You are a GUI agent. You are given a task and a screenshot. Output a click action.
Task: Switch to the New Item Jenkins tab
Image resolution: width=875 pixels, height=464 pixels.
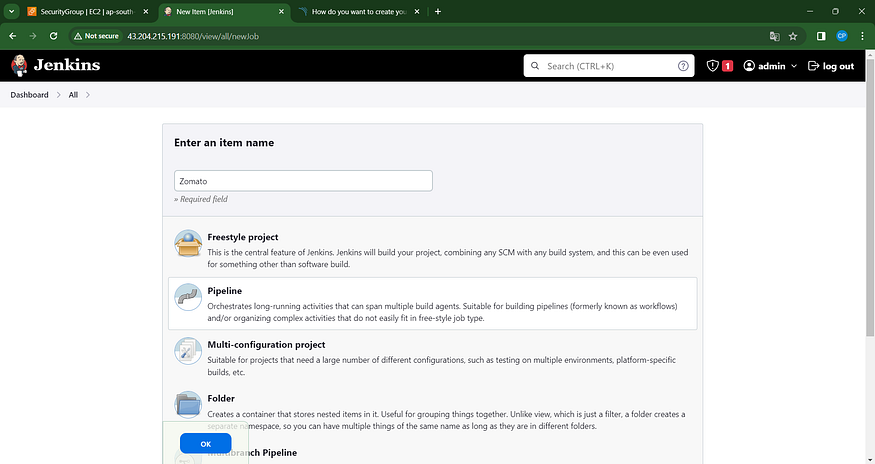[x=224, y=12]
